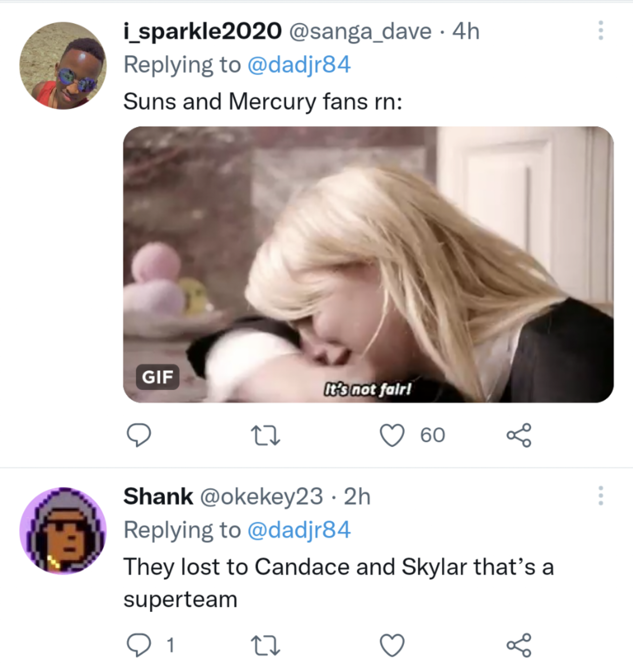Open i_sparkle2020 display name
Image resolution: width=633 pixels, height=672 pixels.
point(202,31)
